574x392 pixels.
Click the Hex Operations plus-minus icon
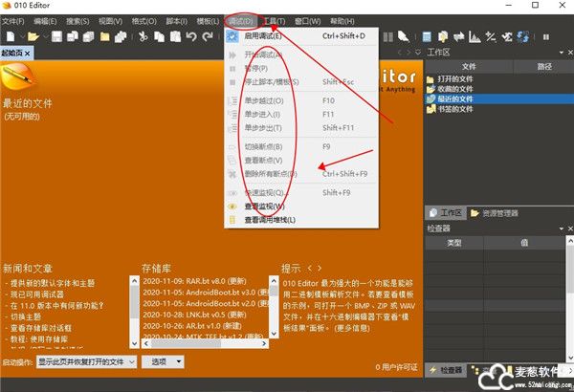[x=491, y=37]
